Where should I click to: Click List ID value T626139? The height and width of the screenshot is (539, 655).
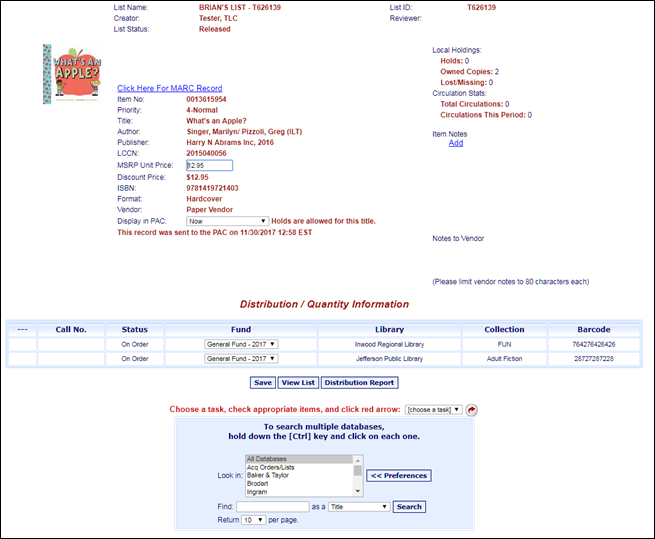tap(482, 7)
